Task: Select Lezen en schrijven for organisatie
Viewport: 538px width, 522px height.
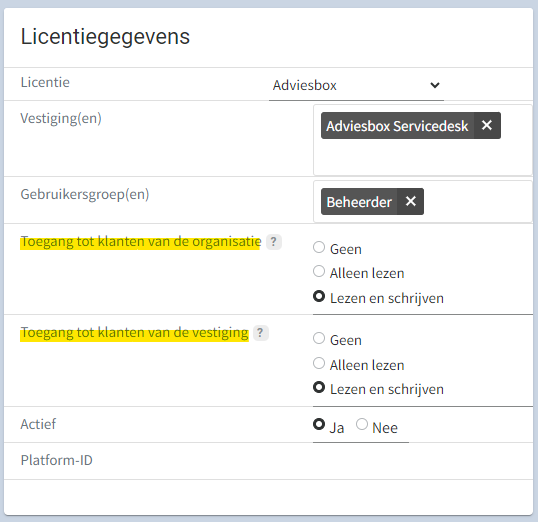Action: [x=319, y=296]
